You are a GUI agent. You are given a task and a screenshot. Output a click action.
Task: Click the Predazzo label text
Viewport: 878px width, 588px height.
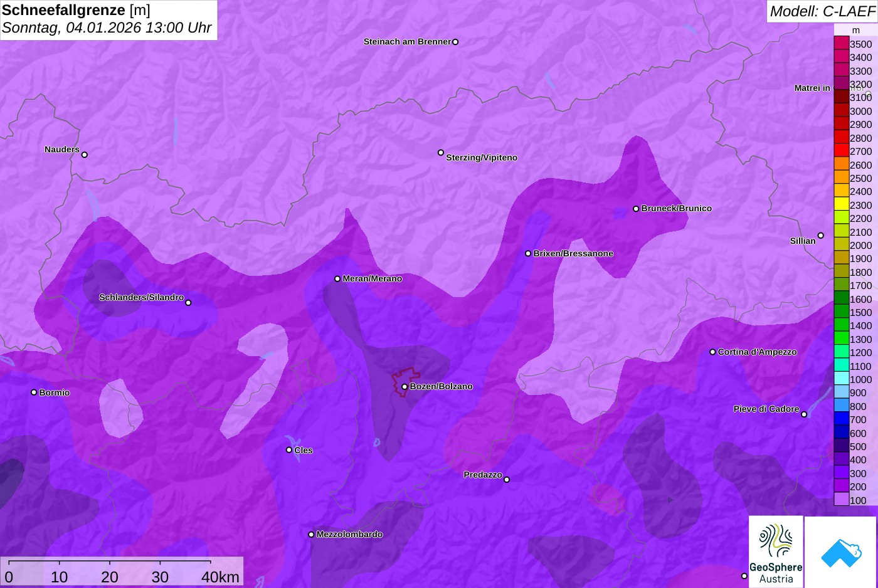483,475
